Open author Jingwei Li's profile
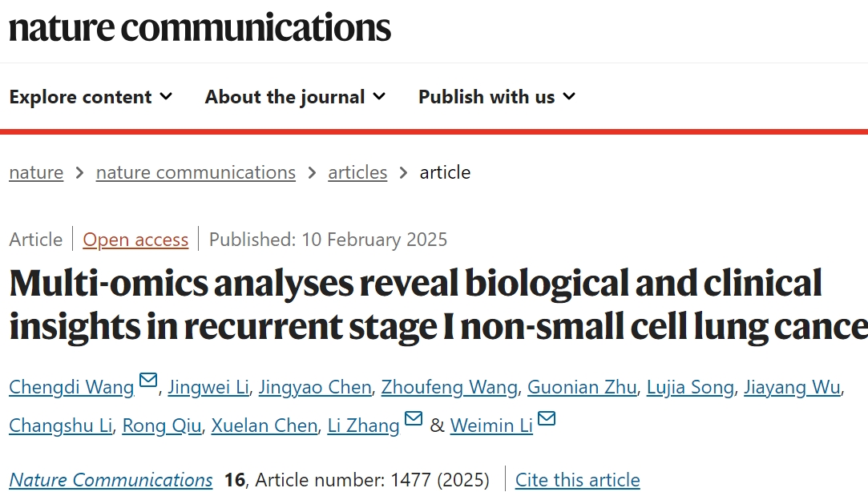This screenshot has width=868, height=492. (208, 387)
